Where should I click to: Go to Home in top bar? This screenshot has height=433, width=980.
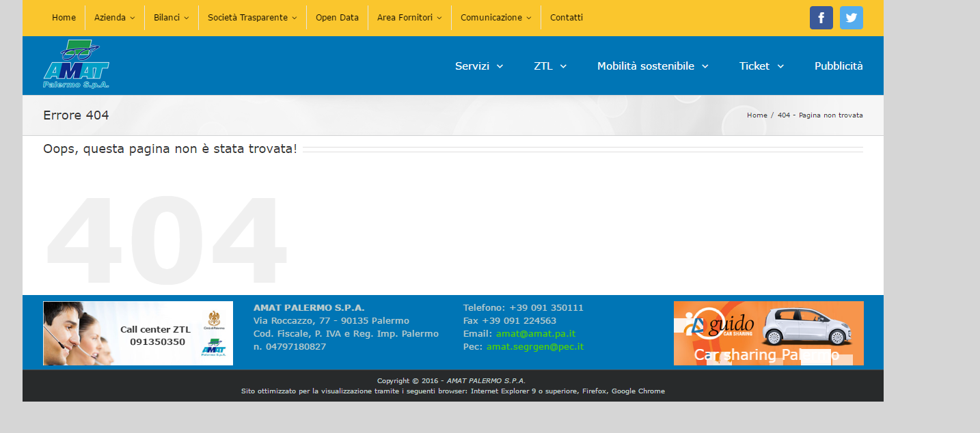click(x=64, y=18)
